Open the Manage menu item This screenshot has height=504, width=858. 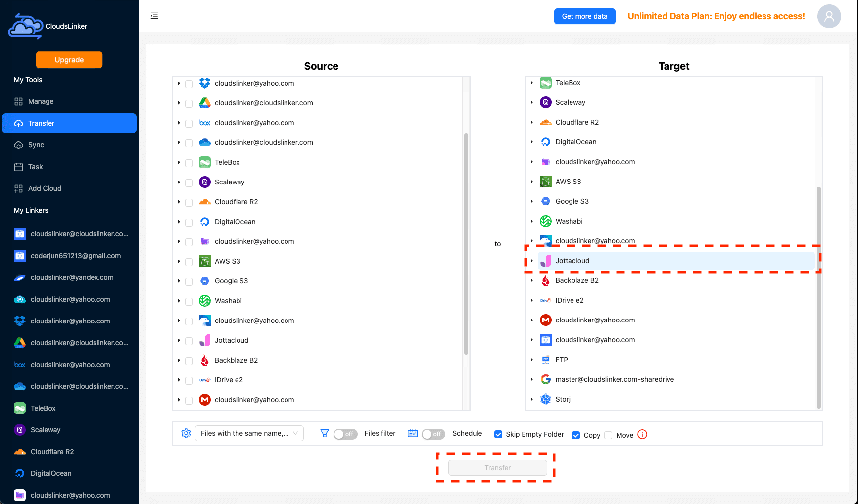tap(69, 101)
